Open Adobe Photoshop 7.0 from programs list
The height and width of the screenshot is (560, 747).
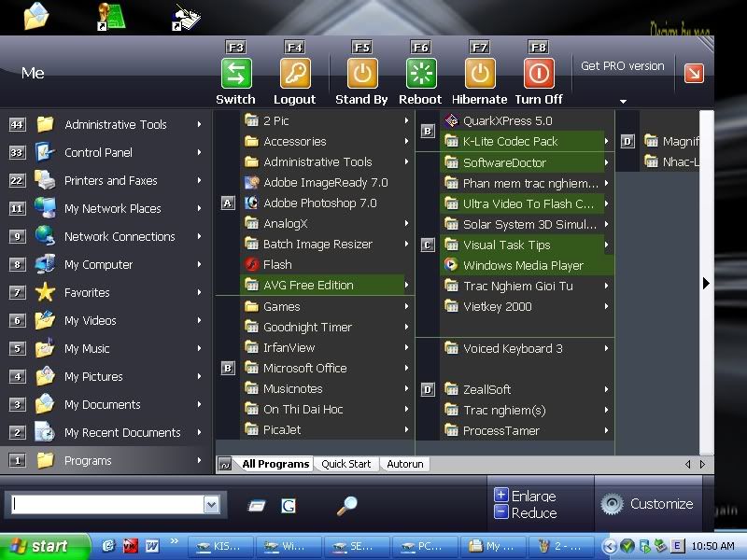pos(319,203)
